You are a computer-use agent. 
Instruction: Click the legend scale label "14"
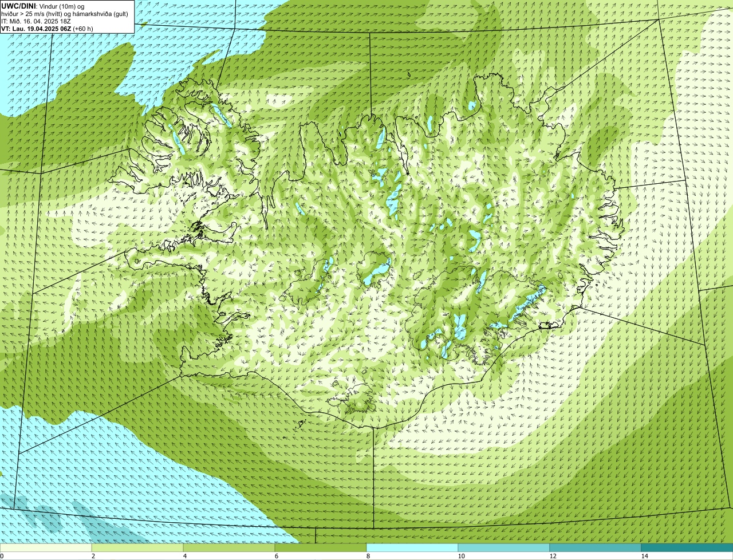(x=644, y=556)
